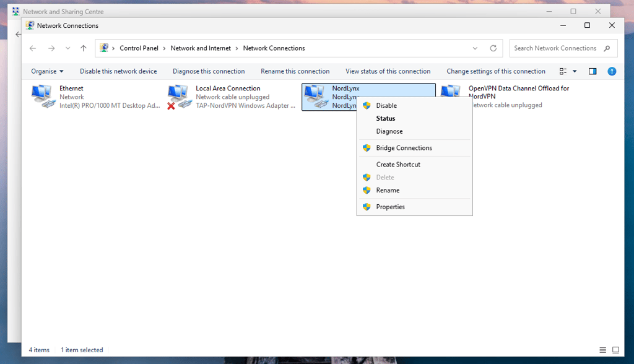Choose Disable this network device
Viewport: 634px width, 364px height.
pyautogui.click(x=118, y=71)
